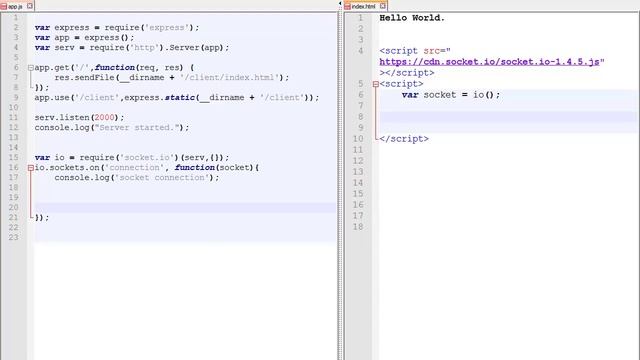The width and height of the screenshot is (640, 360).
Task: Collapse the app.get function fold marker
Action: tap(31, 68)
